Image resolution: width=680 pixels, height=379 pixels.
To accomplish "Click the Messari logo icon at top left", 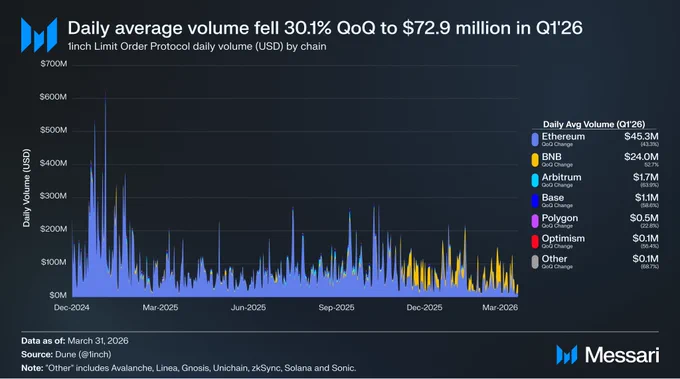I will click(x=39, y=35).
